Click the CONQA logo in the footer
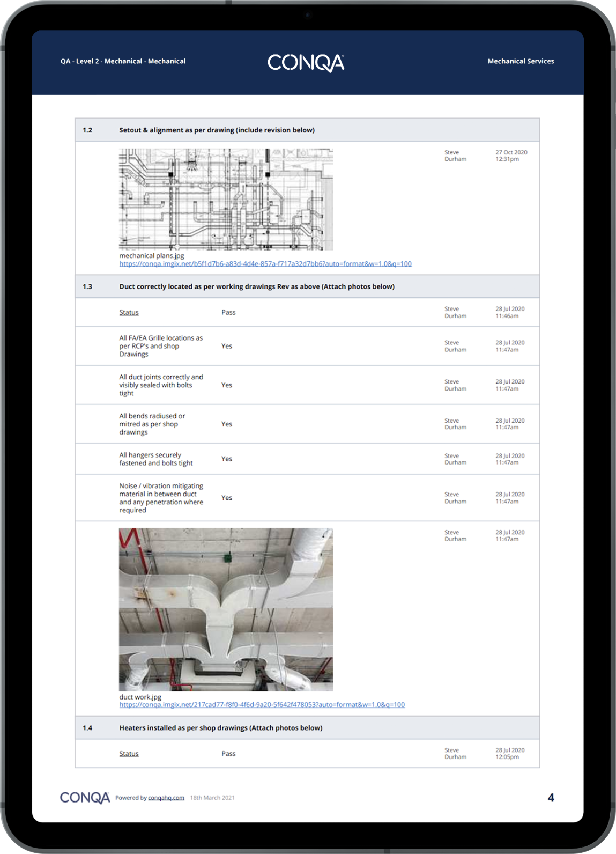The image size is (616, 854). pyautogui.click(x=85, y=798)
